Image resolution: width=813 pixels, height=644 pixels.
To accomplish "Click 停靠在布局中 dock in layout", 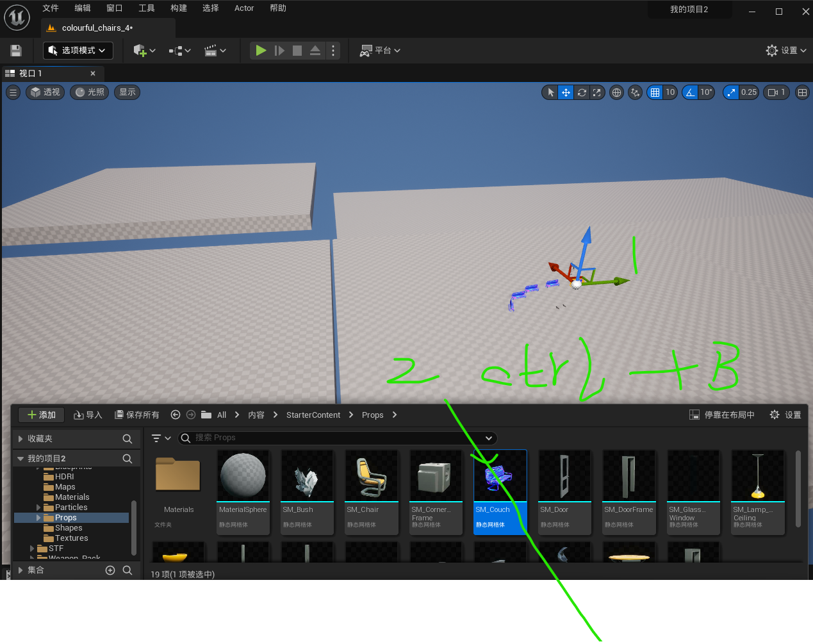I will (x=722, y=415).
